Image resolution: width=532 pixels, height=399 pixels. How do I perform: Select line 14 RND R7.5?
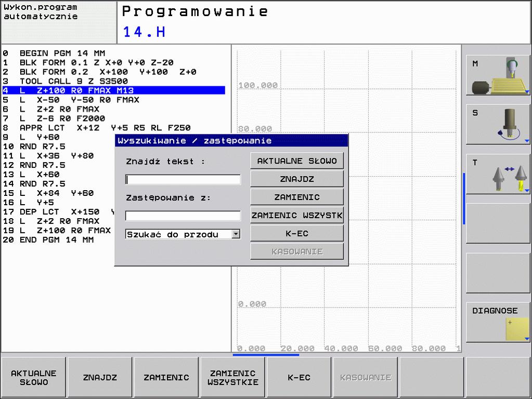pyautogui.click(x=34, y=184)
